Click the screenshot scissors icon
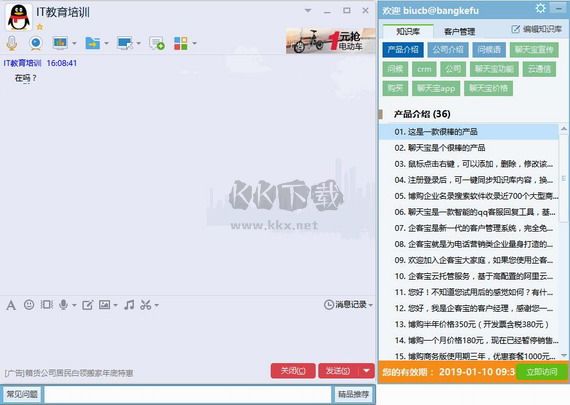The image size is (570, 405). click(146, 305)
